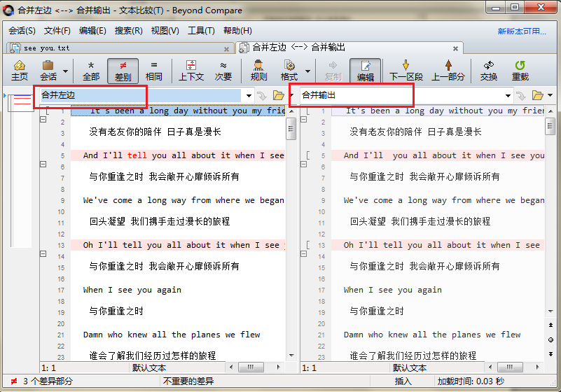Collapse left pane section at line 6
Screen dimensions: 561x392
point(43,164)
